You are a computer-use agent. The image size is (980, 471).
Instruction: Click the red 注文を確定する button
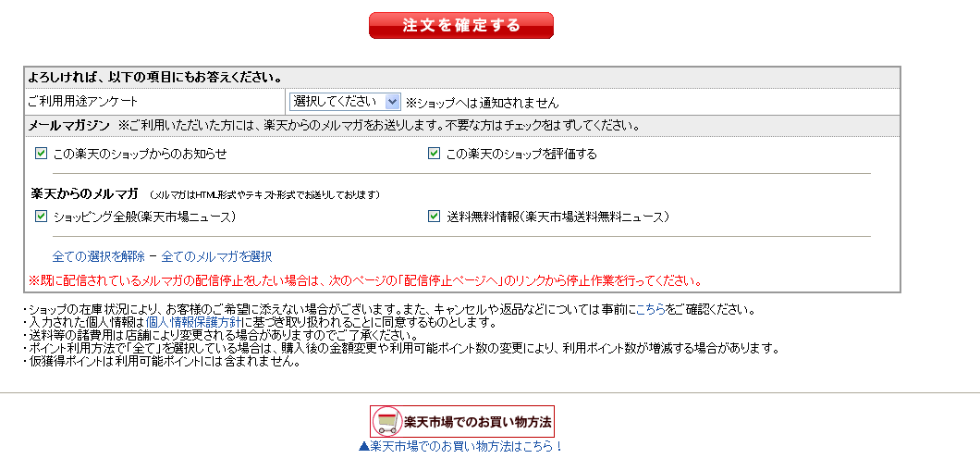pyautogui.click(x=460, y=25)
